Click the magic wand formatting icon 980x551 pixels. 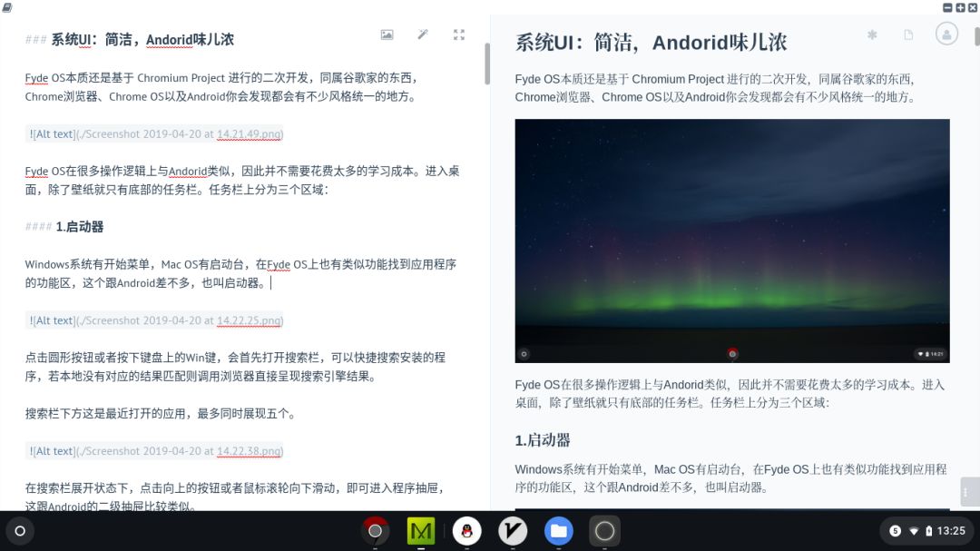pos(423,35)
